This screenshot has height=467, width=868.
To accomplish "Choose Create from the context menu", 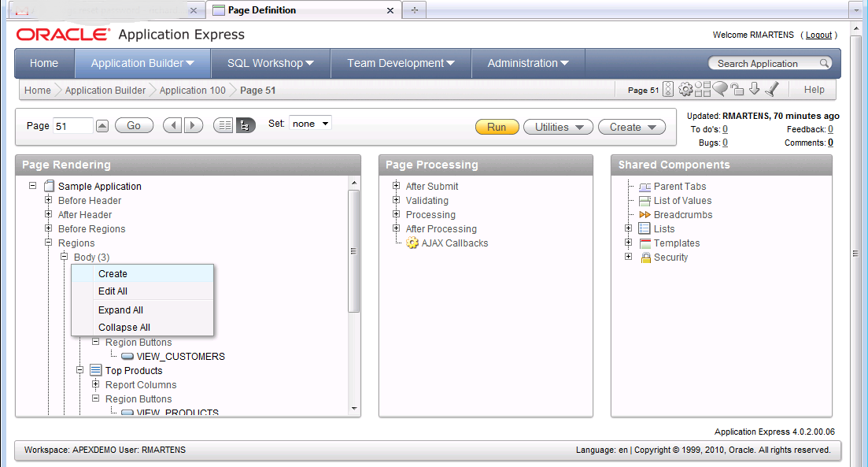I will click(142, 273).
